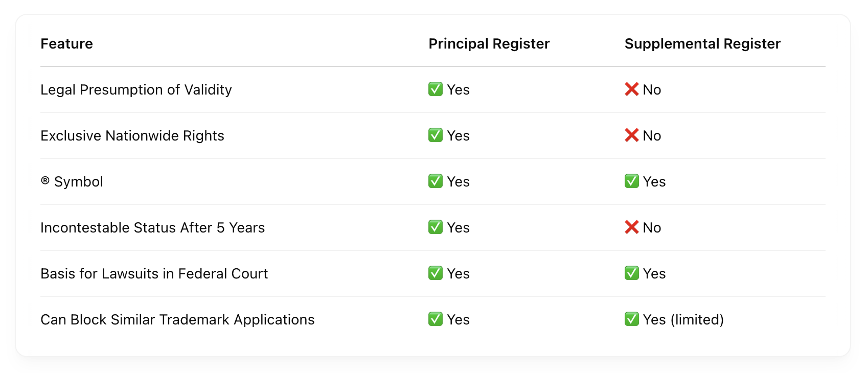Select the Incontestable Status After 5 Years text

pyautogui.click(x=153, y=228)
